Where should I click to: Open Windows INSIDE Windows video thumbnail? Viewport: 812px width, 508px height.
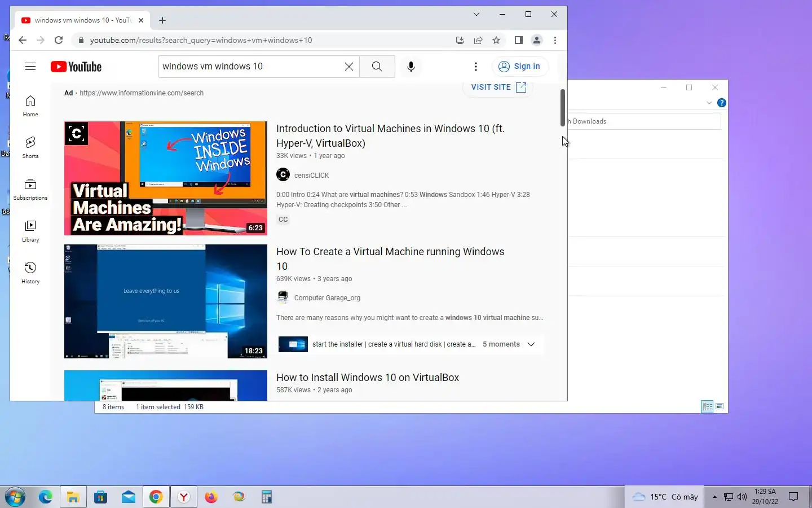[166, 178]
